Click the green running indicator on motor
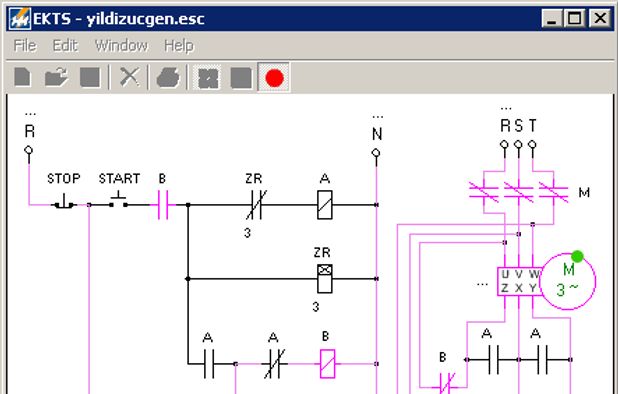The image size is (618, 394). (x=577, y=256)
